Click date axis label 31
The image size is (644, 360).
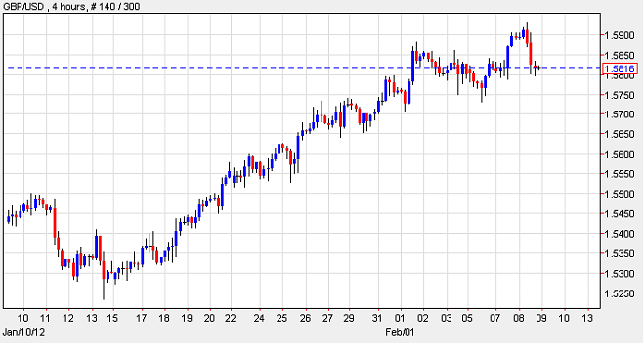pos(377,319)
